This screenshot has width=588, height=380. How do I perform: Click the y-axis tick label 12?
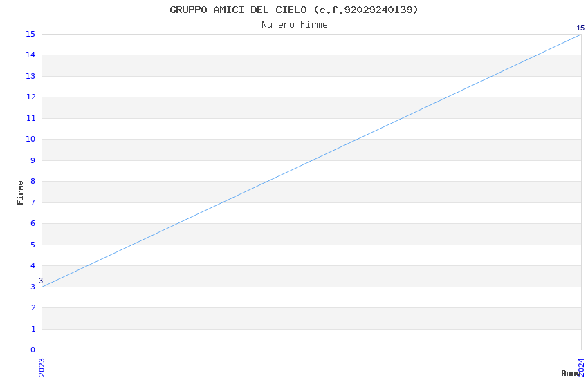[x=30, y=97]
